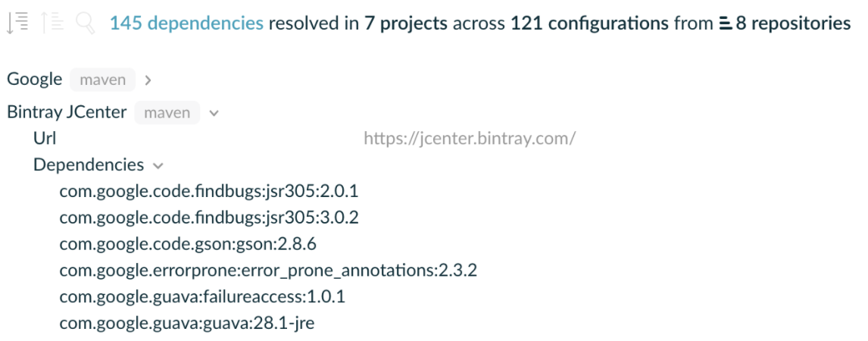Collapse the Bintray JCenter repository chevron
This screenshot has width=868, height=341.
point(213,113)
